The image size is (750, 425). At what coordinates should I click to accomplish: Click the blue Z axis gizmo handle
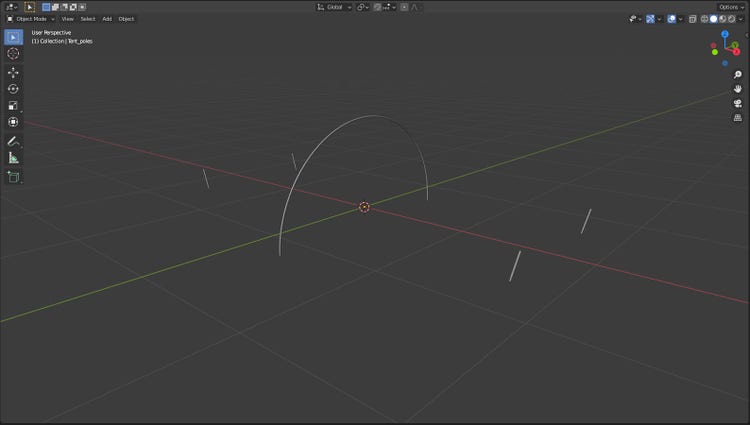(725, 34)
